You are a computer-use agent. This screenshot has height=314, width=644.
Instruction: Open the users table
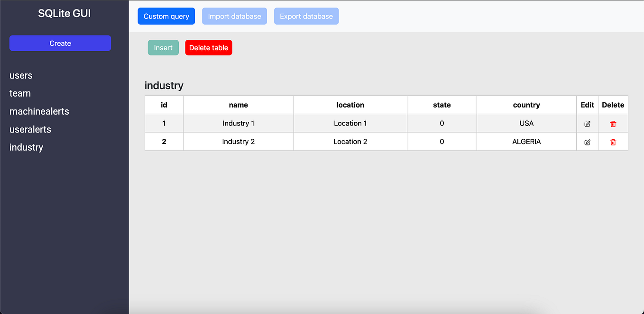(21, 75)
